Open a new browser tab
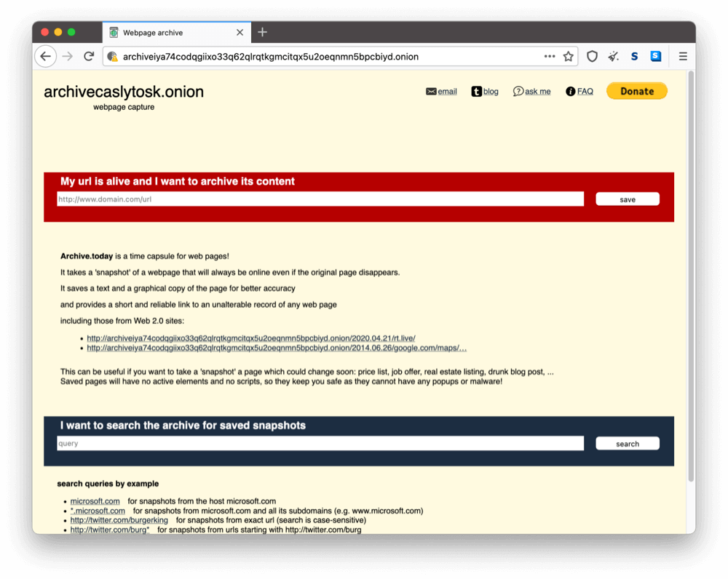This screenshot has width=728, height=579. point(263,32)
